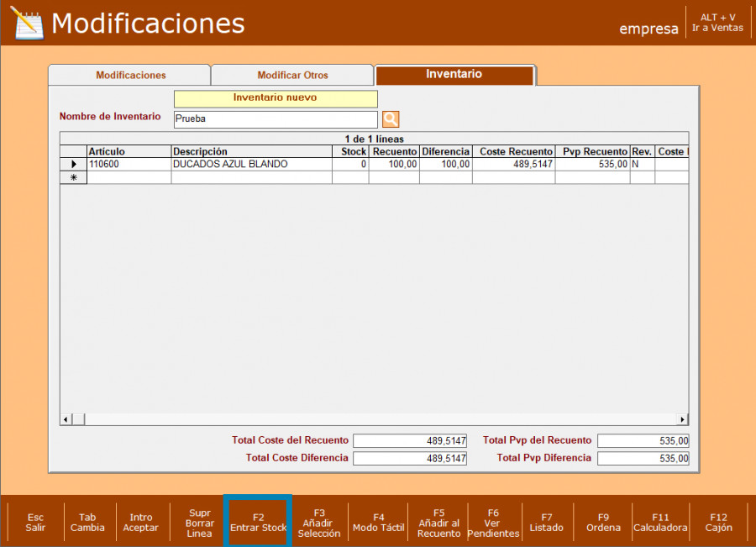
Task: Click the new row asterisk marker
Action: tap(73, 177)
